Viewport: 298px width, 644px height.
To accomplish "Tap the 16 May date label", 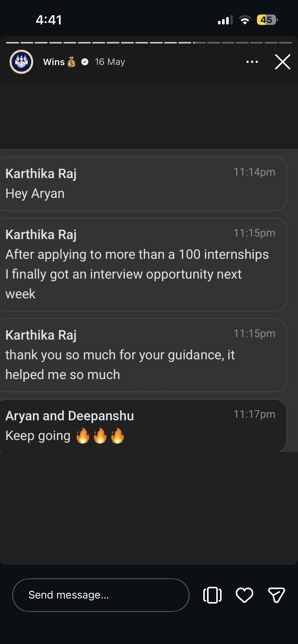I will [x=110, y=62].
